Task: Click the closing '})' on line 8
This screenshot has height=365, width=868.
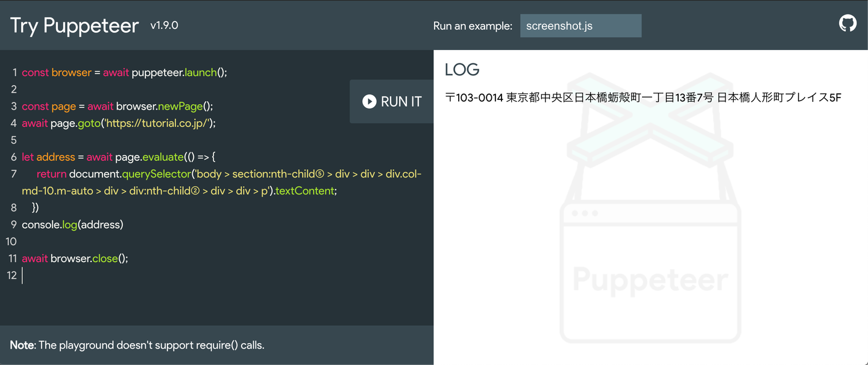Action: tap(35, 208)
